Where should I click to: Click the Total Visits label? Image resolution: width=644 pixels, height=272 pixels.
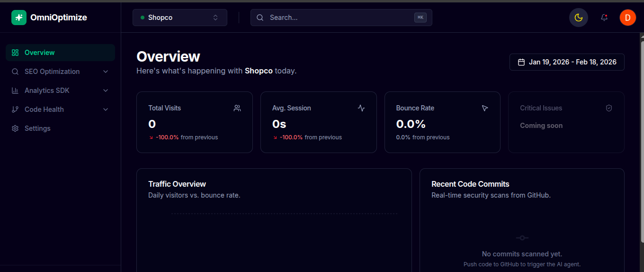point(164,108)
